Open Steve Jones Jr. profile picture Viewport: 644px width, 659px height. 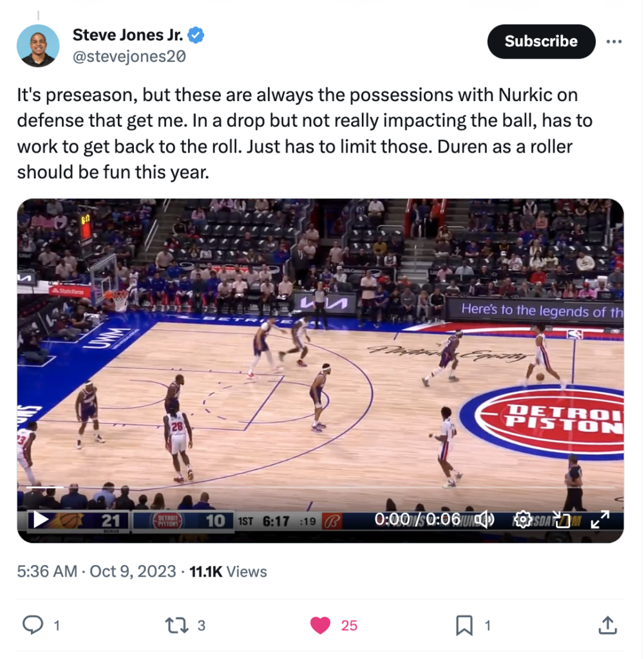[38, 46]
